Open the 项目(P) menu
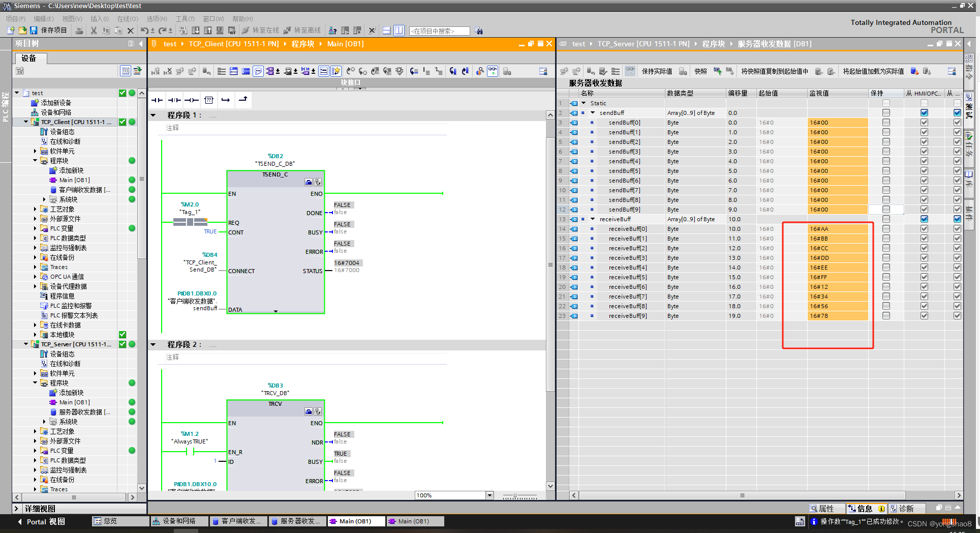This screenshot has height=533, width=980. click(x=16, y=19)
